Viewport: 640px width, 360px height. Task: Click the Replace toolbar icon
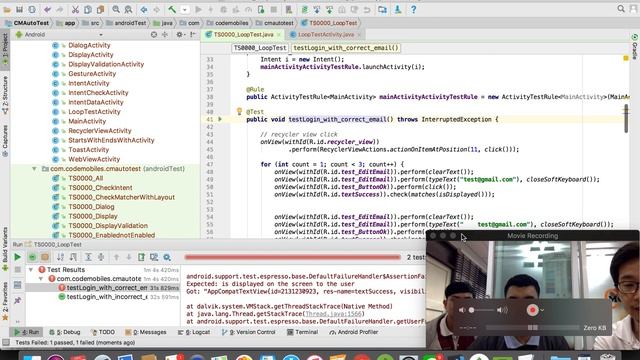(x=128, y=9)
